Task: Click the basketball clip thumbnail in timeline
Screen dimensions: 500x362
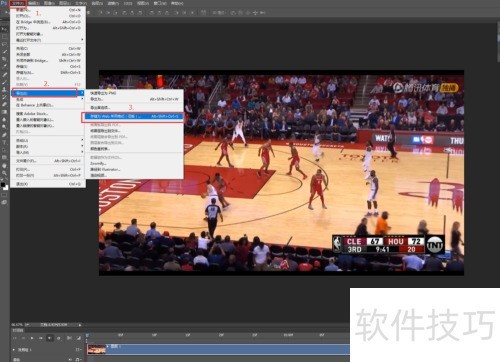Action: [97, 349]
